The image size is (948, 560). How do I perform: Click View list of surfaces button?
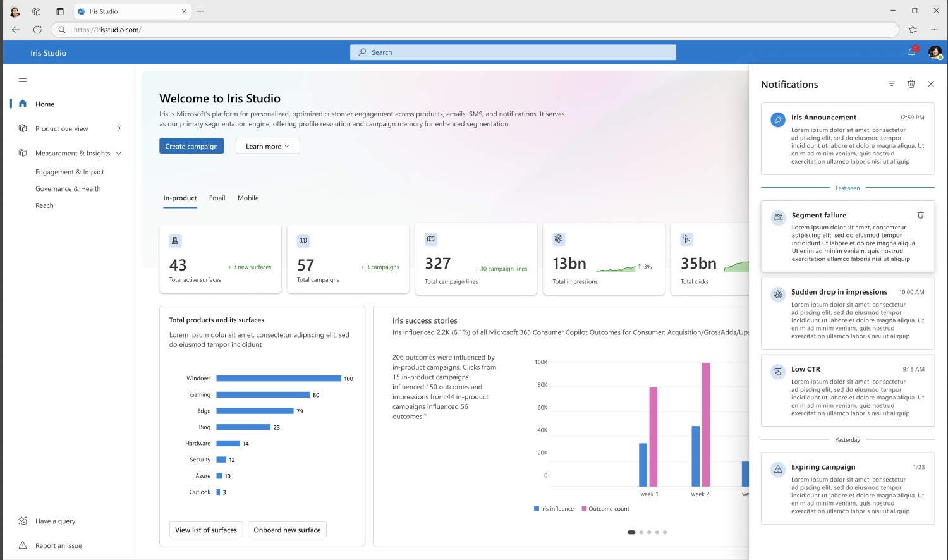tap(206, 530)
